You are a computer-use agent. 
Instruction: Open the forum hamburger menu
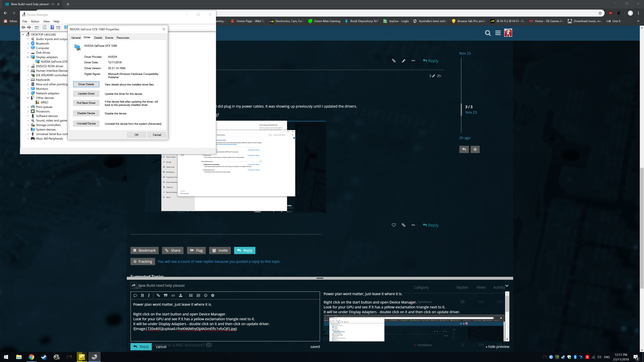(498, 33)
